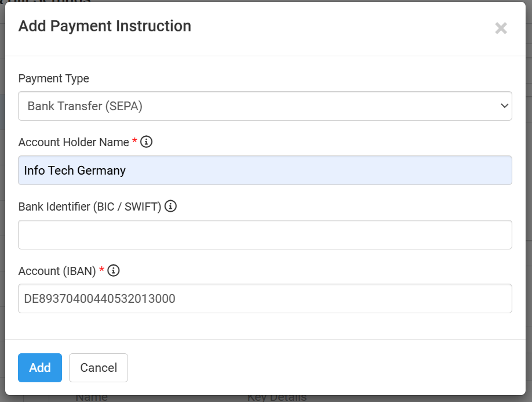This screenshot has height=402, width=532.
Task: Click the Add Payment Instruction heading
Action: pos(105,26)
